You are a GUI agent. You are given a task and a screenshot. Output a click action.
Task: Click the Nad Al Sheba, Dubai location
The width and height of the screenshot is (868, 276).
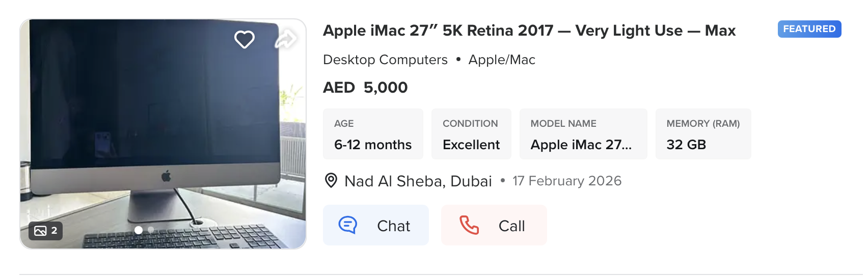click(x=418, y=181)
